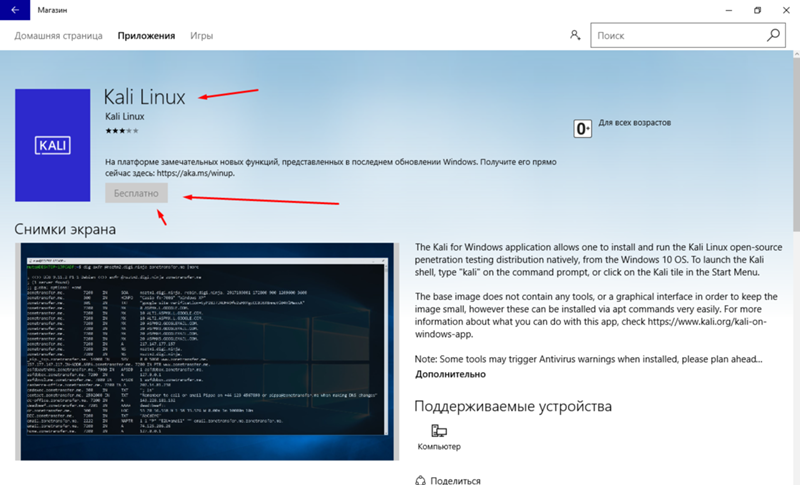Click the vertical scrollbar thumb

(x=796, y=143)
